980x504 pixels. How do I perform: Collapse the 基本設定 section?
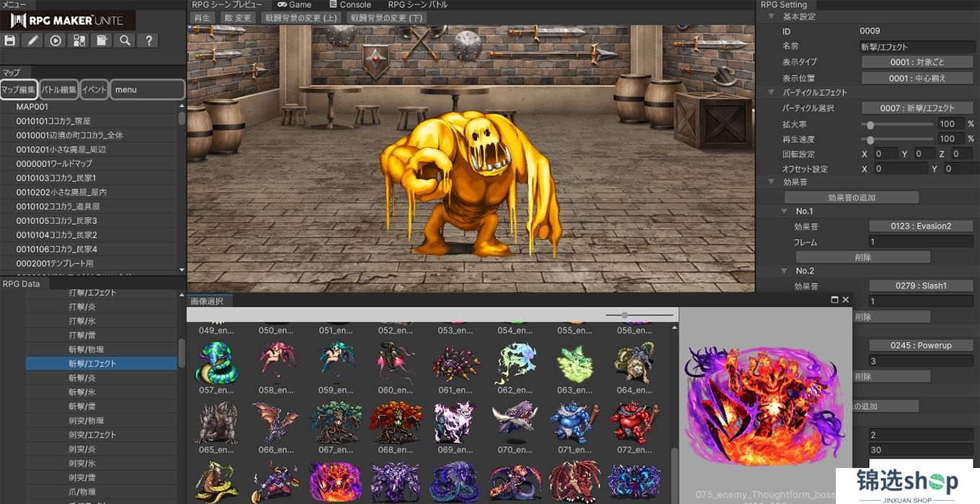point(771,17)
